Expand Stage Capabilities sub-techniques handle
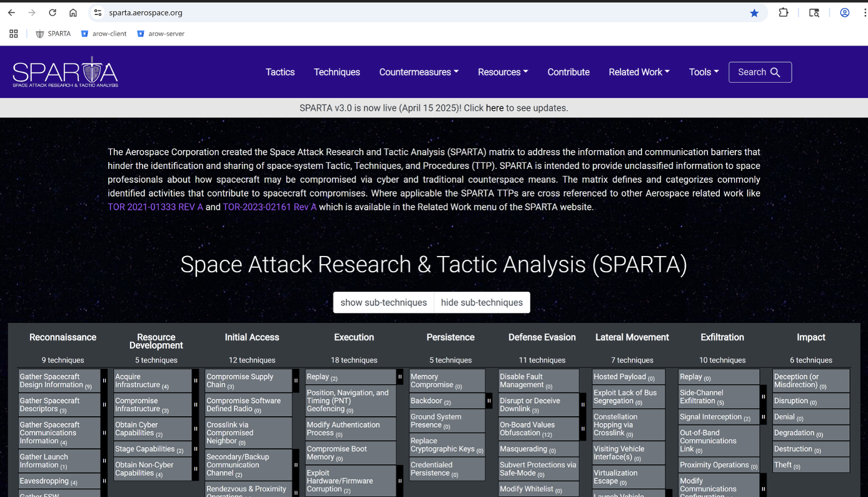This screenshot has width=868, height=497. [196, 449]
